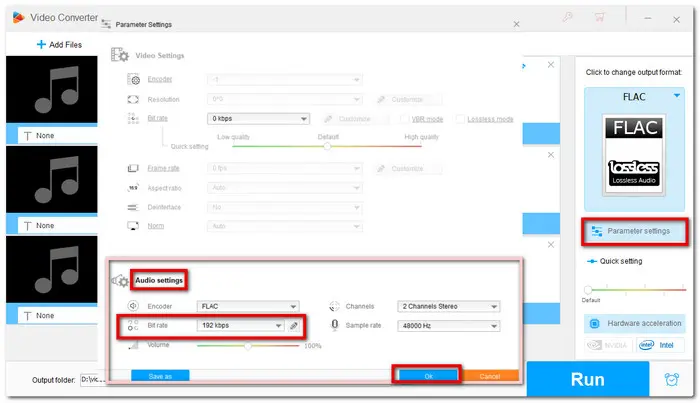The height and width of the screenshot is (403, 700).
Task: Click the Add Files plus icon
Action: tap(41, 44)
